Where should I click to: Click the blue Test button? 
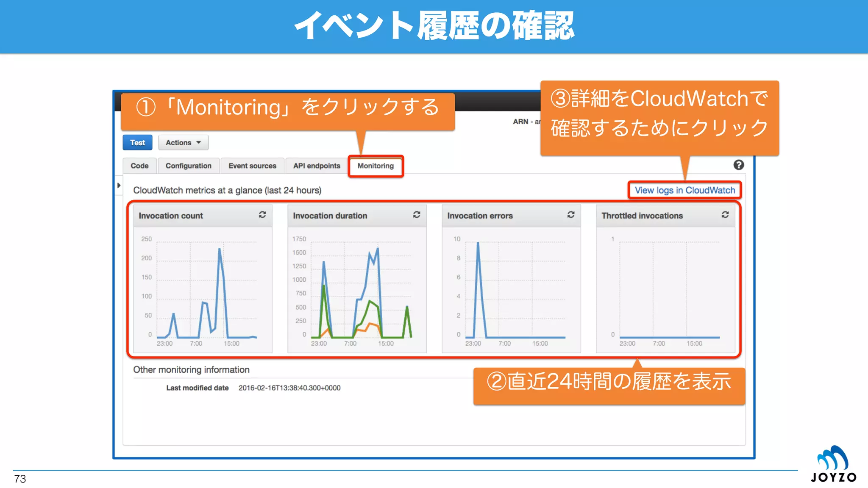(x=137, y=143)
